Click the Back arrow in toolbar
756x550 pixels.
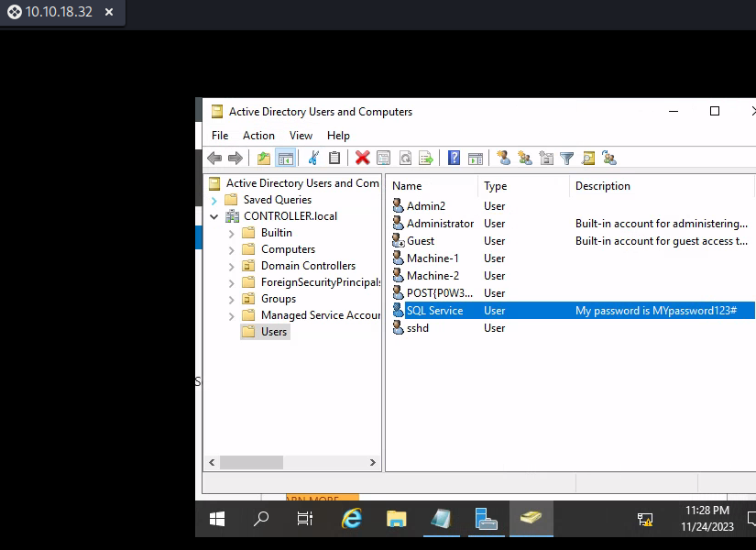pos(214,158)
